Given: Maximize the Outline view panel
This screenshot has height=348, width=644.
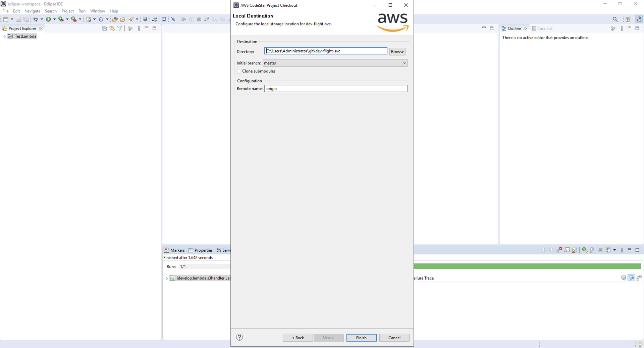Looking at the screenshot, I should pyautogui.click(x=637, y=29).
